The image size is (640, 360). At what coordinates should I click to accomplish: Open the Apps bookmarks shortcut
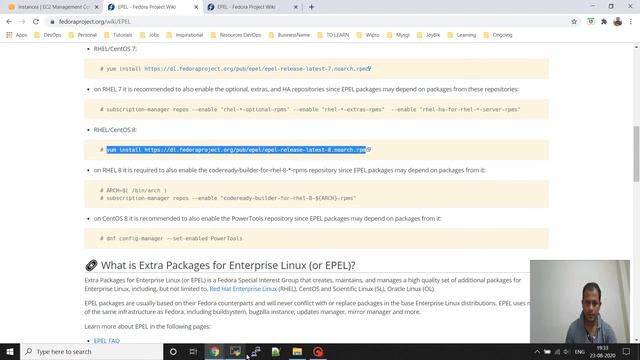[x=17, y=35]
